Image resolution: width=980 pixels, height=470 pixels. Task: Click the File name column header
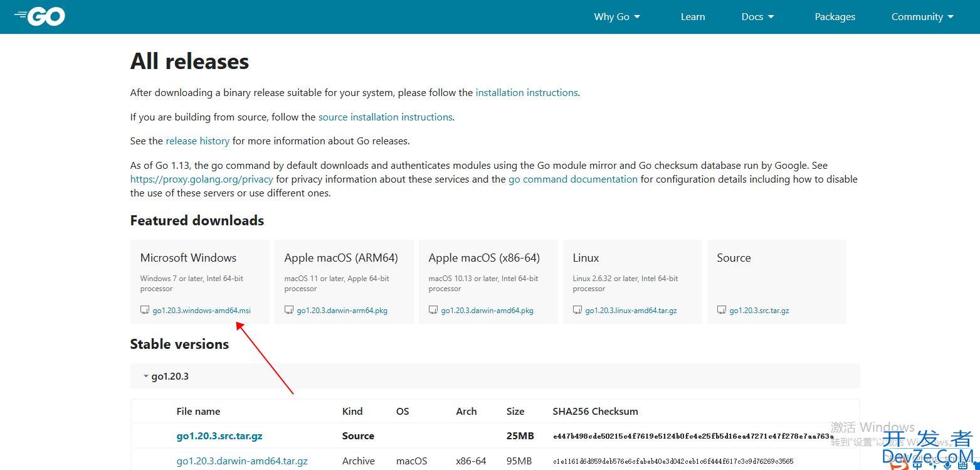(x=198, y=412)
